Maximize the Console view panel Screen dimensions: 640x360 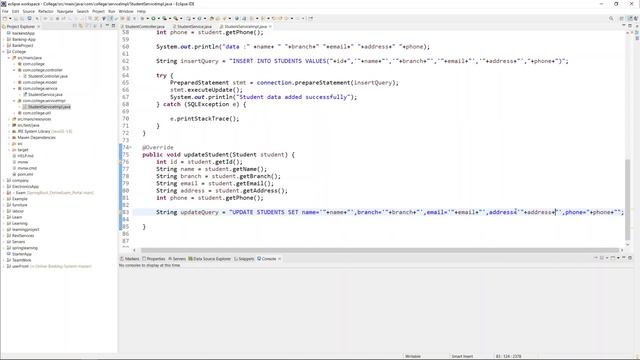tap(630, 258)
